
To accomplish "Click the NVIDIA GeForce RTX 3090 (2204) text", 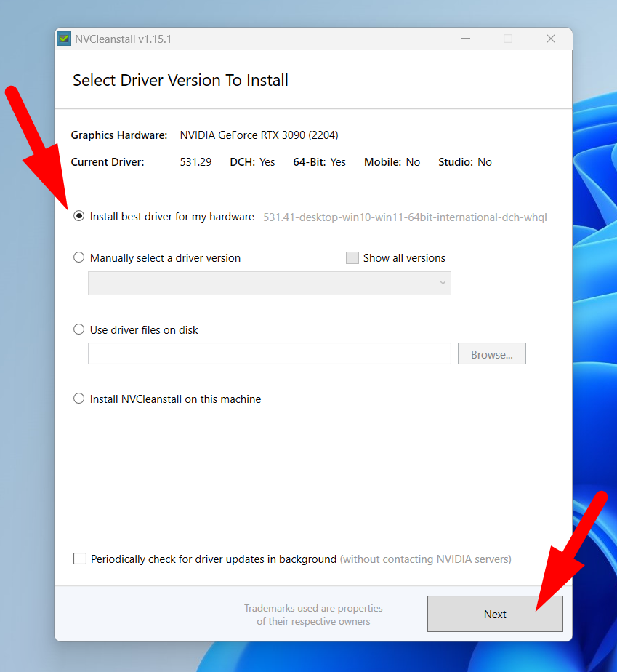I will (259, 135).
